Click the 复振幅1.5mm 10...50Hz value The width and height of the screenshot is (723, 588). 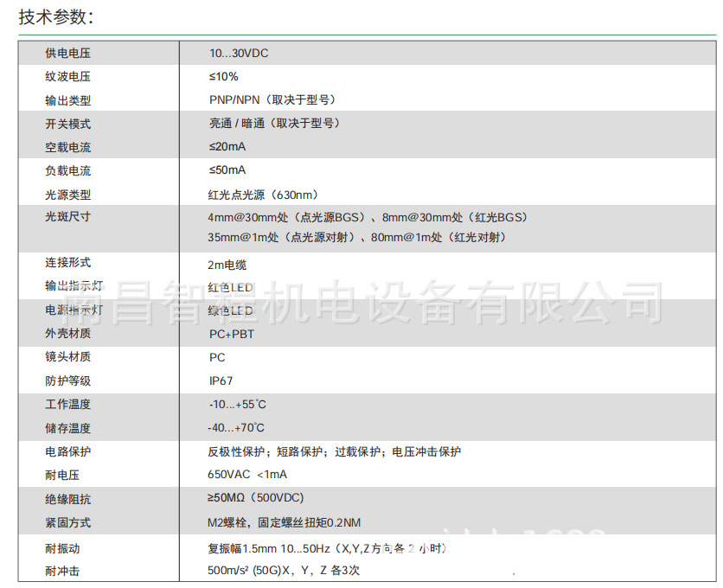327,549
